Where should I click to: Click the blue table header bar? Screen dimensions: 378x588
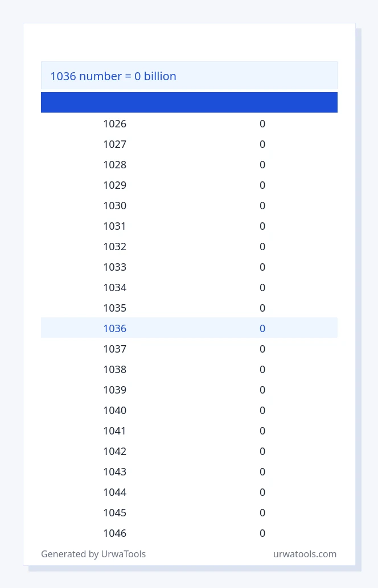pos(189,102)
